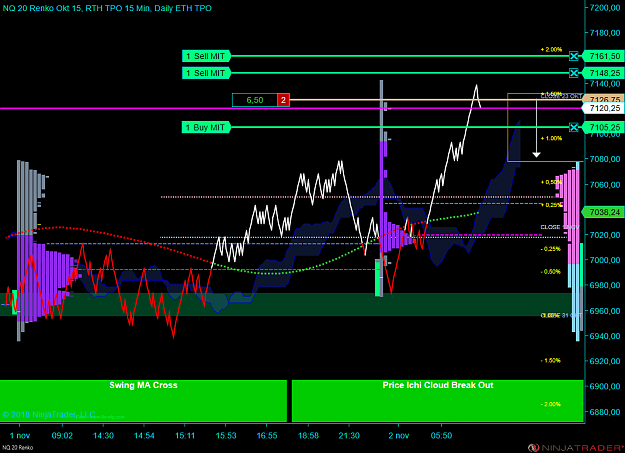Click the 7148,25 order price marker

coord(603,73)
